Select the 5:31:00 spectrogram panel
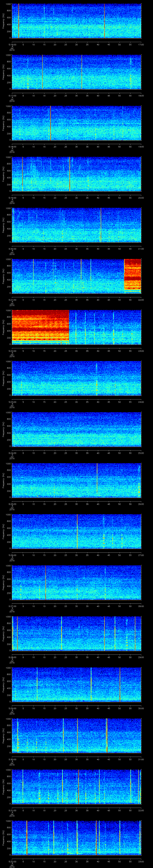 point(76,786)
